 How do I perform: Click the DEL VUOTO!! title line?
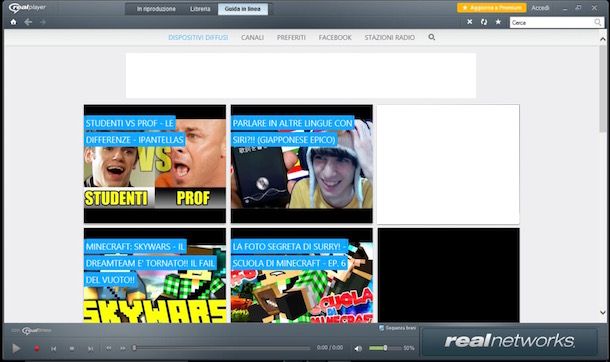click(110, 280)
